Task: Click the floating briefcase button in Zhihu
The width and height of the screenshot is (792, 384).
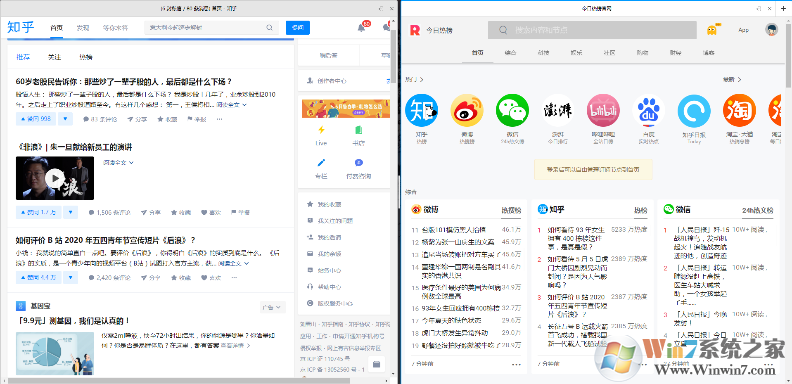Action: pyautogui.click(x=376, y=364)
